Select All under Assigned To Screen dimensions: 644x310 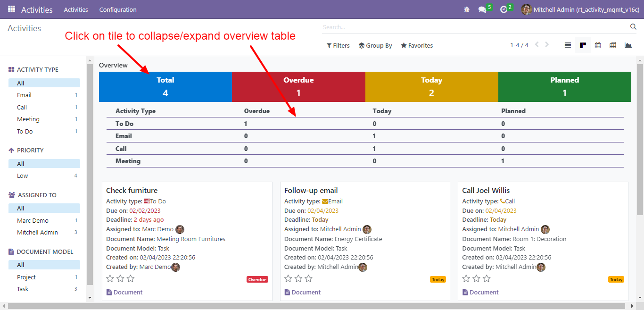pos(44,208)
